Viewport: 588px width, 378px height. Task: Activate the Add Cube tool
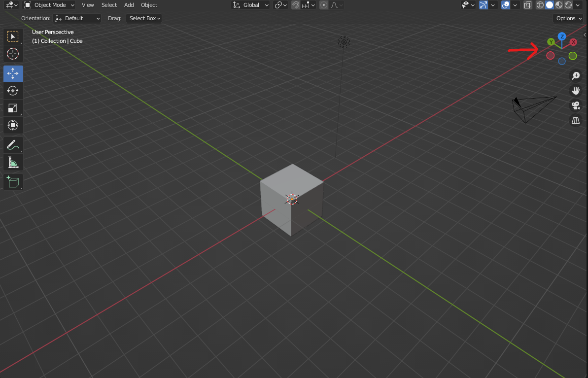pos(13,182)
